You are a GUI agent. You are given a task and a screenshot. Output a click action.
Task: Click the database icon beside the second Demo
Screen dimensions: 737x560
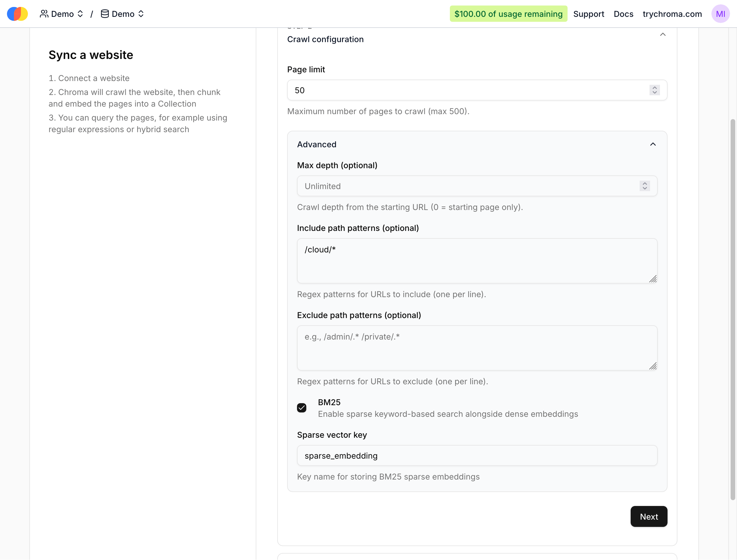[104, 14]
